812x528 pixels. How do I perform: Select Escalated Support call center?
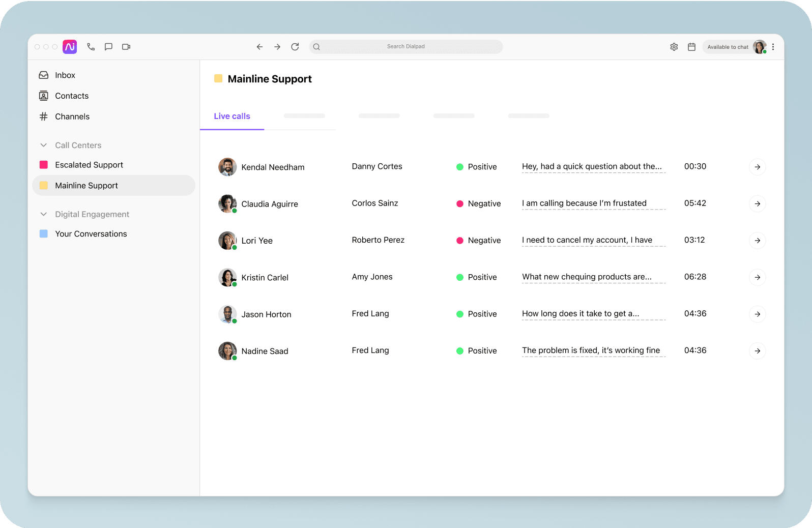[x=89, y=165]
